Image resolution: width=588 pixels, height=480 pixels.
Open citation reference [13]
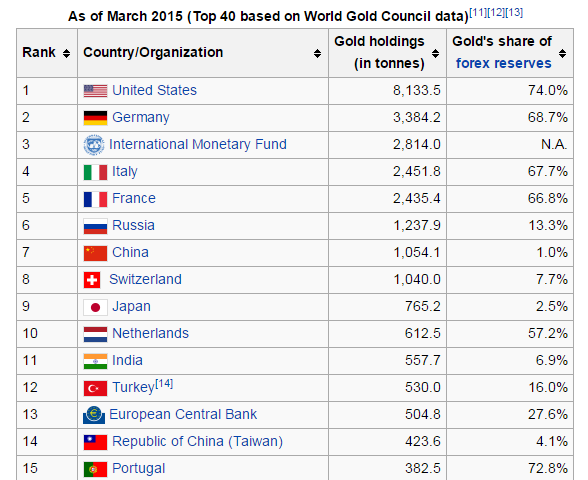(x=514, y=12)
